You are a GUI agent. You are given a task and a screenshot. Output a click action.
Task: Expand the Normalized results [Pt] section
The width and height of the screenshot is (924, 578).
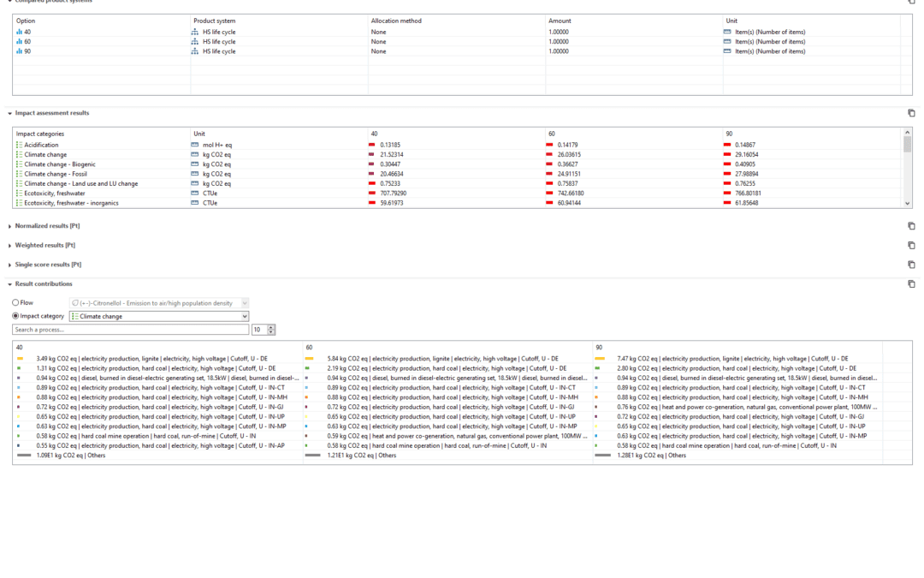coord(10,226)
